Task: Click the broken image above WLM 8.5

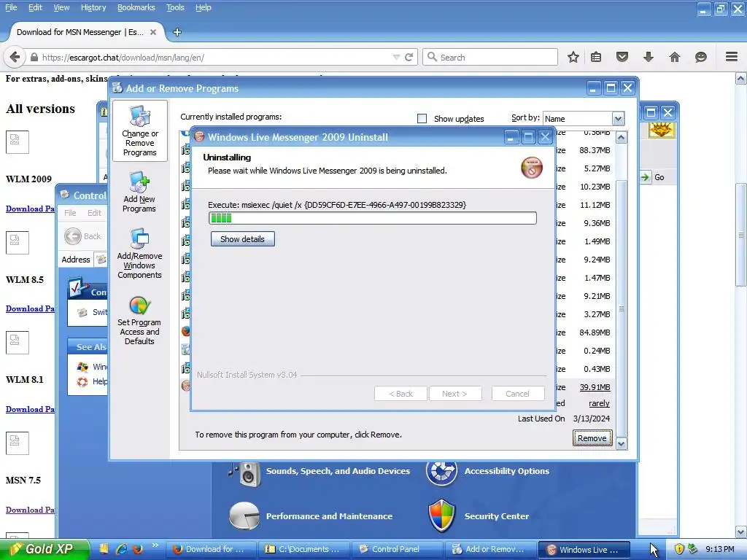Action: click(18, 242)
